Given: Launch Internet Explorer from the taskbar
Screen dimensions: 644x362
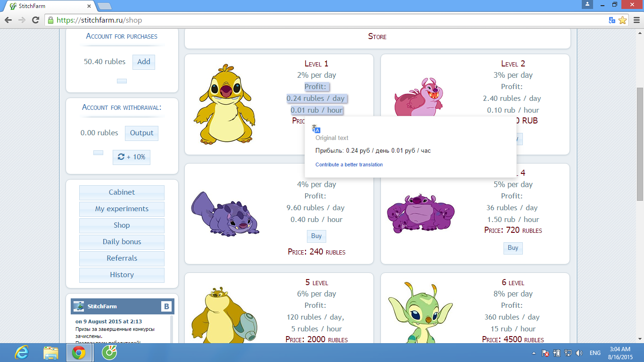Looking at the screenshot, I should tap(22, 353).
